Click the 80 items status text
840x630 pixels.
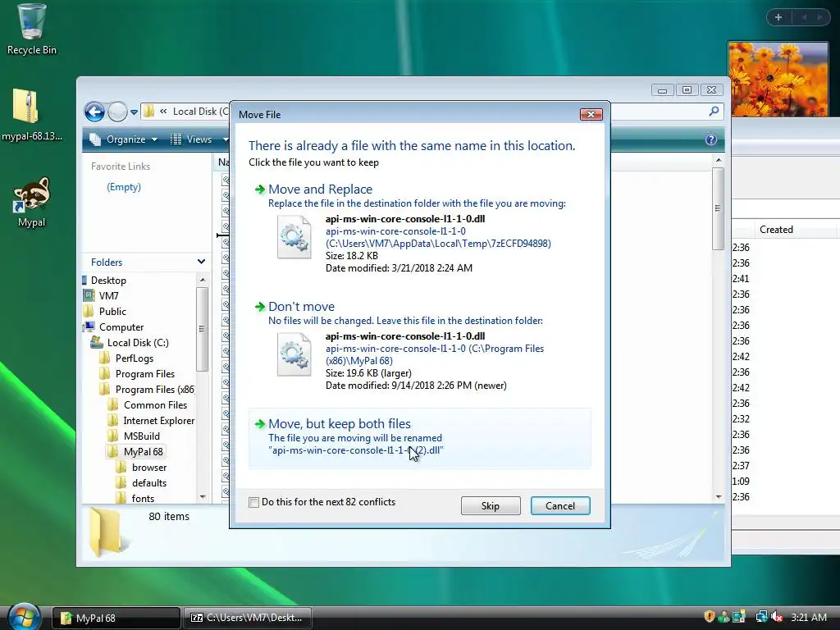[169, 517]
